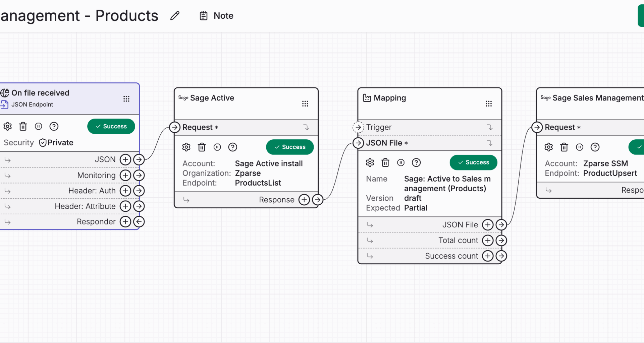Add connection on Sage Active Response plus
Viewport: 644px width, 343px height.
click(304, 200)
